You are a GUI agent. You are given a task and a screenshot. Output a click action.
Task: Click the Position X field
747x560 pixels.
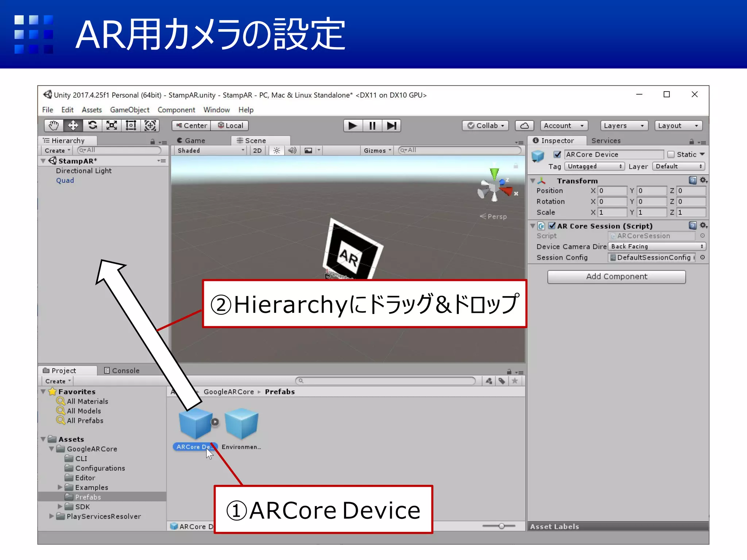[x=612, y=191]
